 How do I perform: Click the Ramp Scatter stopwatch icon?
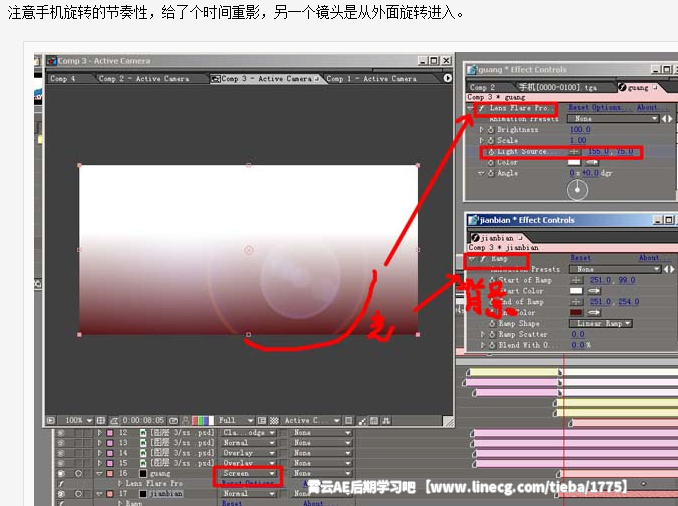pyautogui.click(x=492, y=334)
